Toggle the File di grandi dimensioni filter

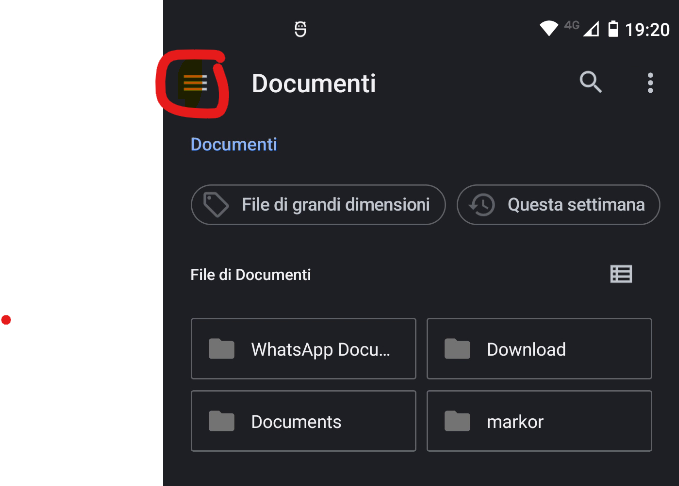click(318, 205)
